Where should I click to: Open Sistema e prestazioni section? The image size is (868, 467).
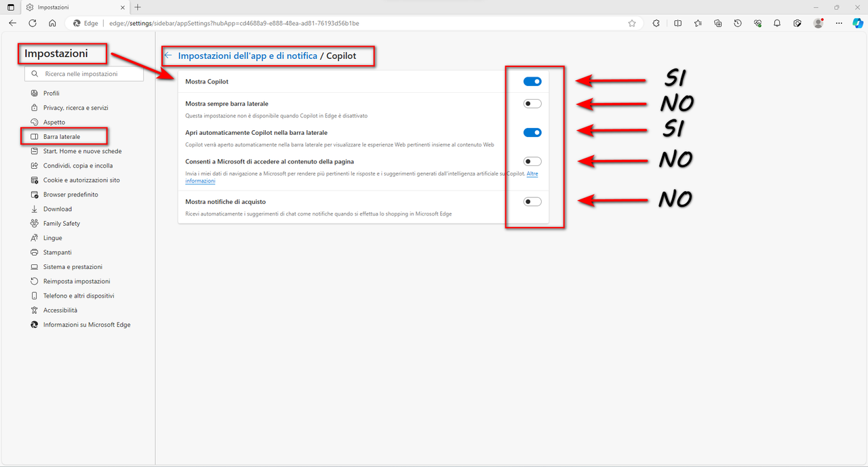pos(73,267)
